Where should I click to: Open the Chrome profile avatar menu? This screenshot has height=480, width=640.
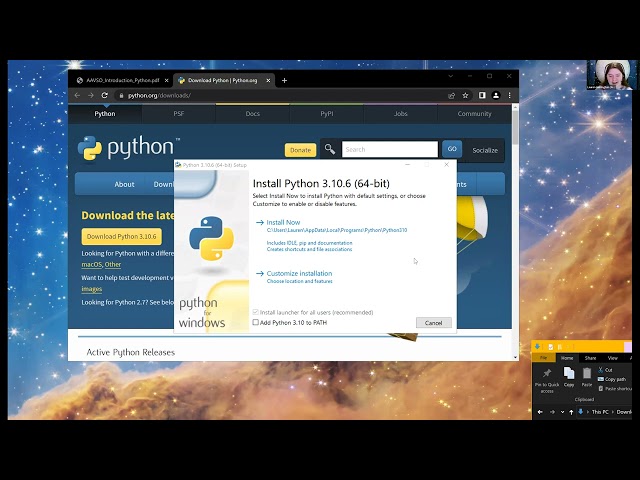[496, 95]
